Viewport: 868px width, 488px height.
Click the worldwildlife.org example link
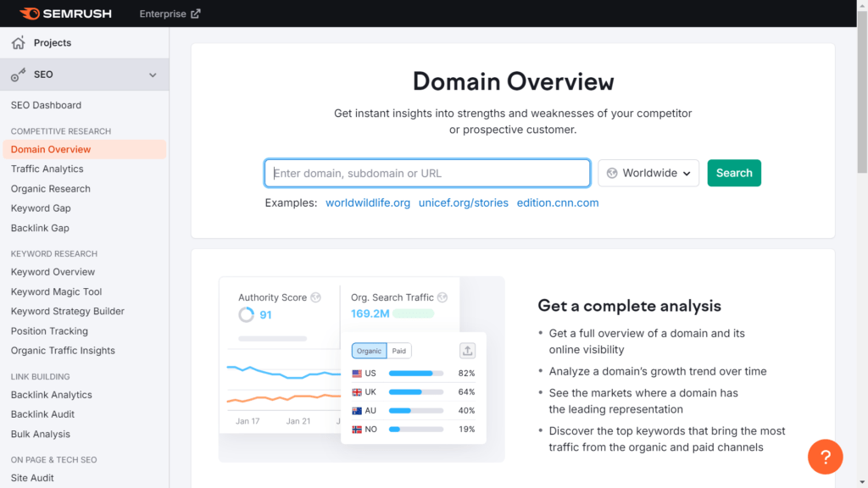[368, 202]
